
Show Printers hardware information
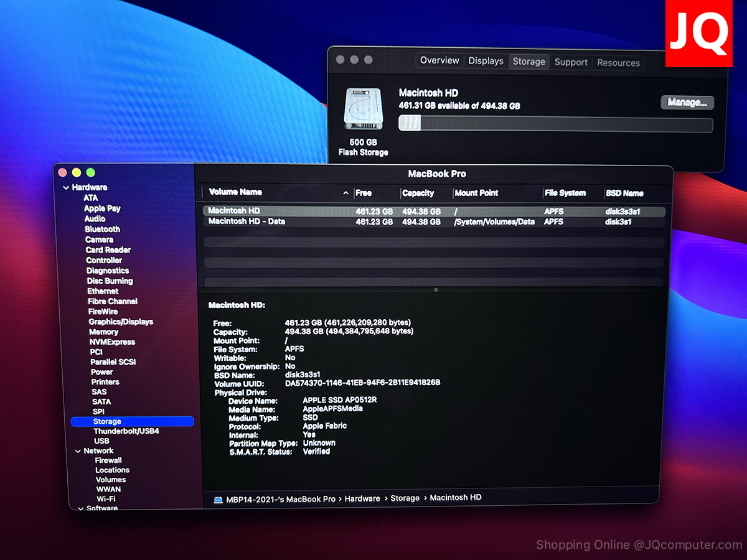click(105, 381)
